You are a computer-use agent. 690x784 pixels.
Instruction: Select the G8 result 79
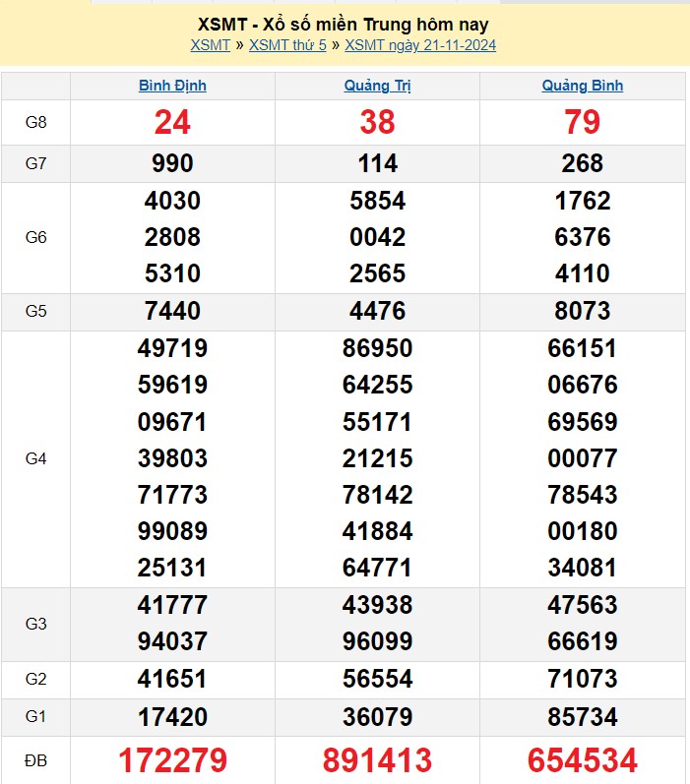pos(582,122)
